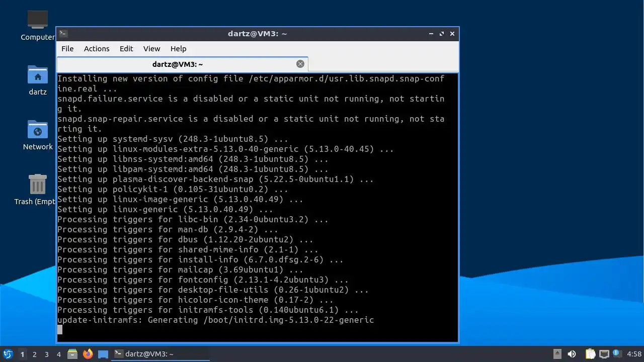Click the 'Setting up libnss-systemd:amd64' line

point(193,159)
